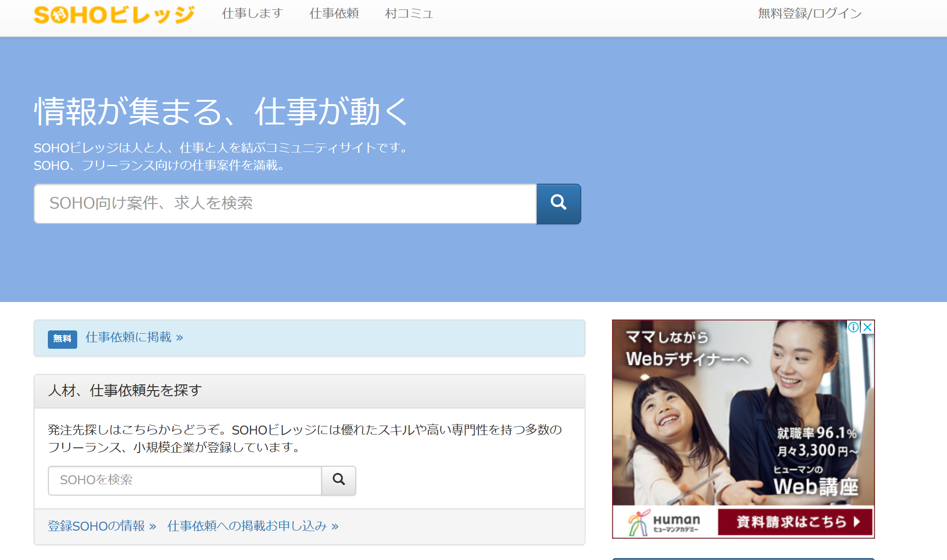Click the gray magnifier button beside SOHOを検索
947x560 pixels.
point(339,480)
